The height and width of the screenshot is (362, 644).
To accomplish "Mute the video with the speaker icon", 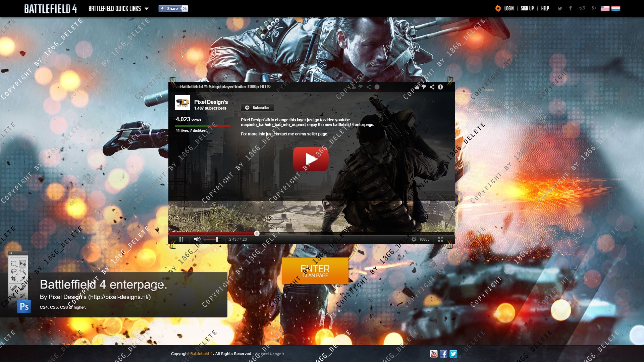I will point(197,239).
